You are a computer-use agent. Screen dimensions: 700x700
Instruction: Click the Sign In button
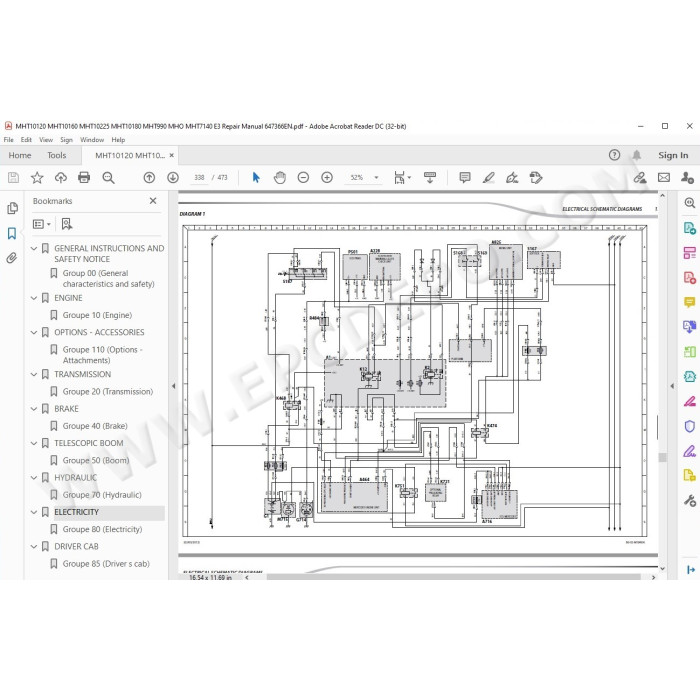click(x=673, y=155)
